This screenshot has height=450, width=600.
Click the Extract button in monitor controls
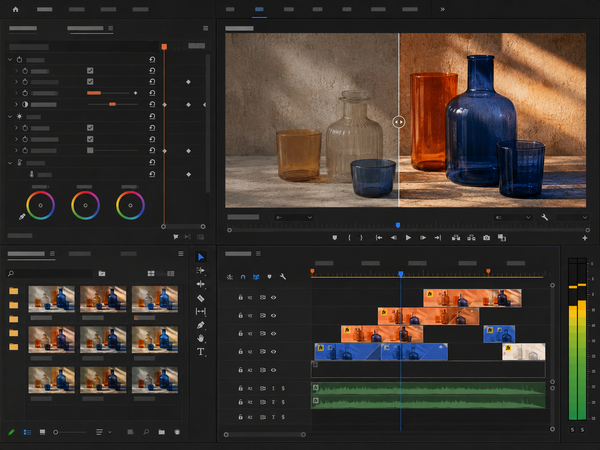click(471, 238)
